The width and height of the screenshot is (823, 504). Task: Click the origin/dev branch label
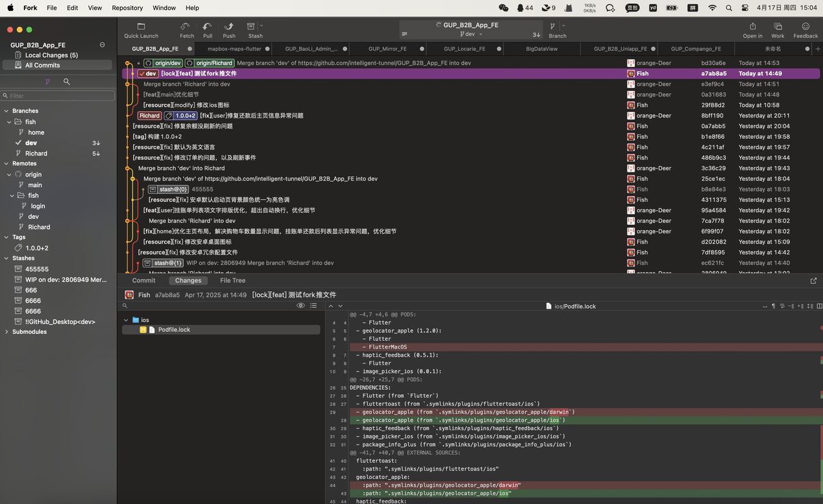click(163, 63)
